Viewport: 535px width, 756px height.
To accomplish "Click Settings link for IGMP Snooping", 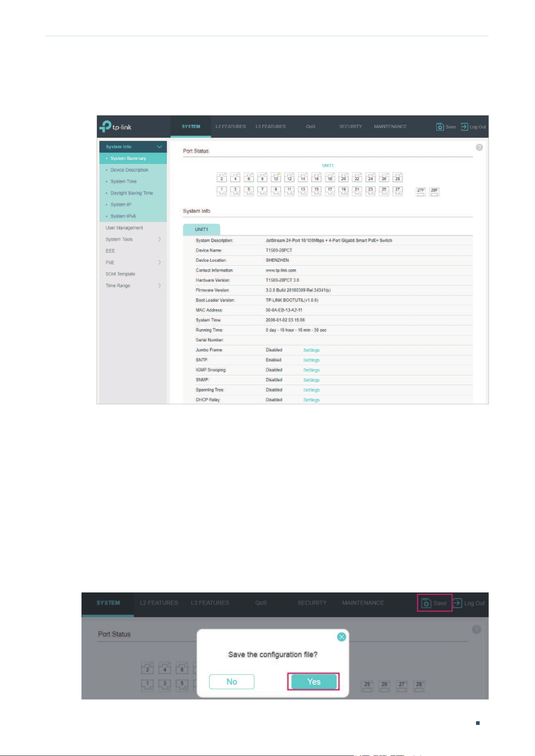I will (x=312, y=370).
